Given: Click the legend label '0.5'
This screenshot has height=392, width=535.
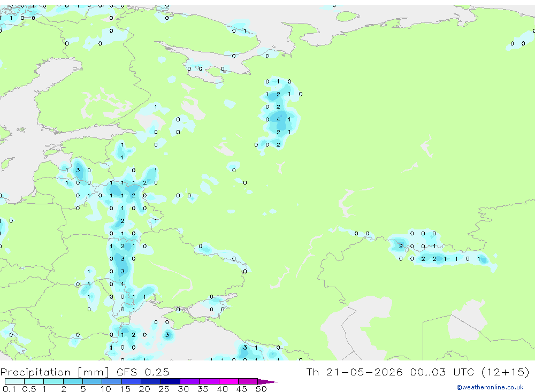Looking at the screenshot, I should [x=29, y=389].
